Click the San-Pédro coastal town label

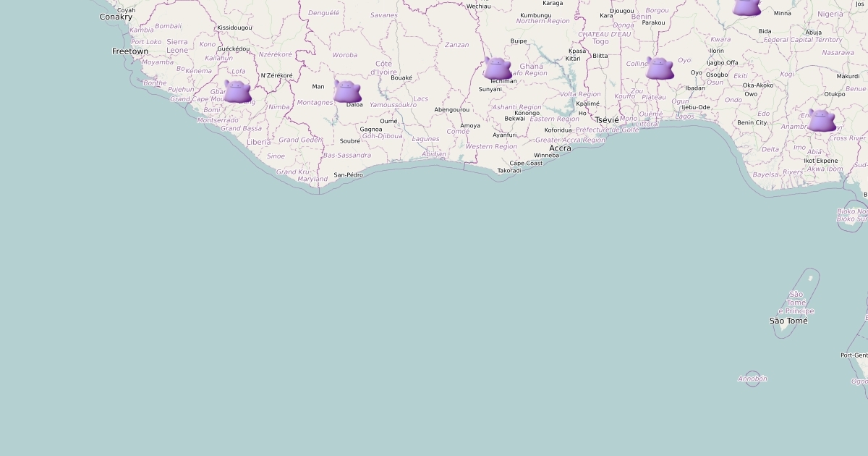coord(348,175)
